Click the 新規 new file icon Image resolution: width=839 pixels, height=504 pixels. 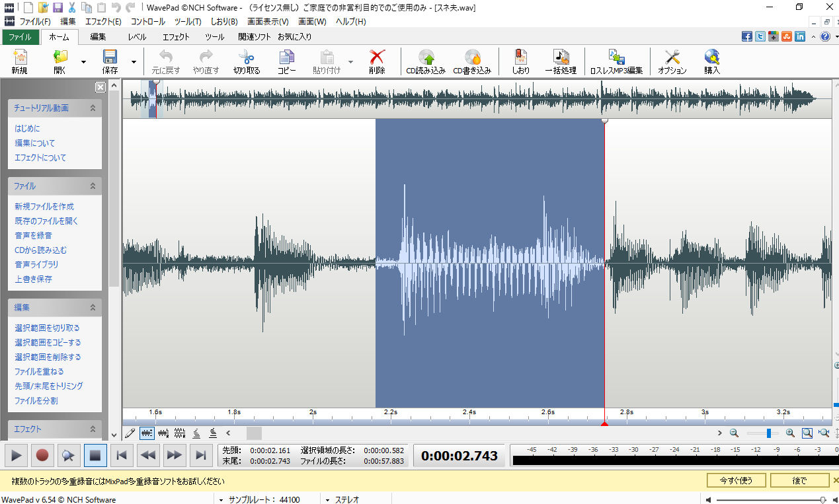(19, 57)
